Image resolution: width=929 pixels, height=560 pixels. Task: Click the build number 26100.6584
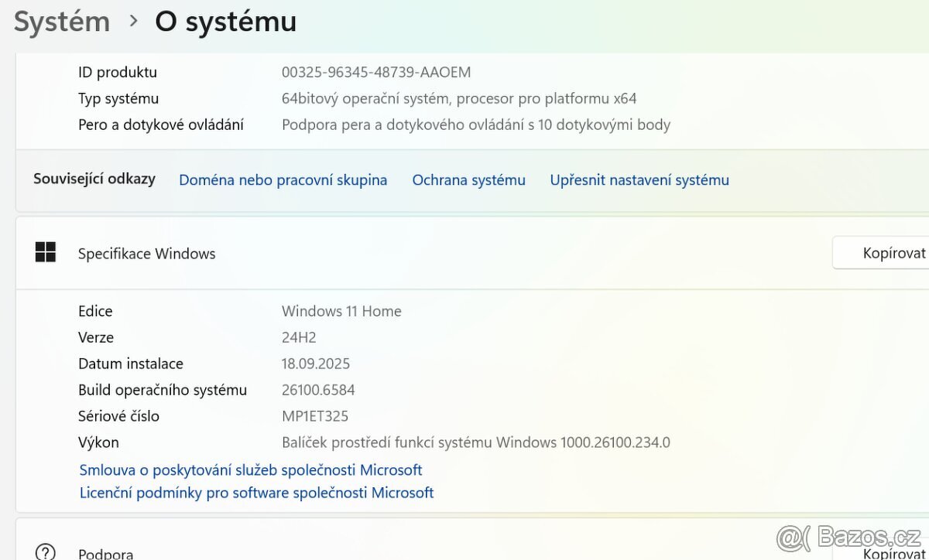[x=318, y=390]
